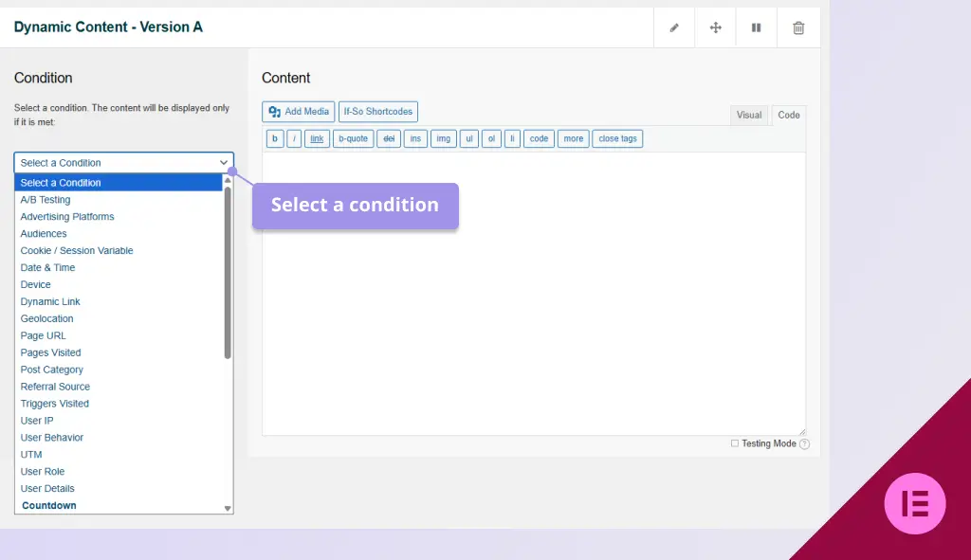Click the pause version icon
The height and width of the screenshot is (560, 971).
click(756, 27)
